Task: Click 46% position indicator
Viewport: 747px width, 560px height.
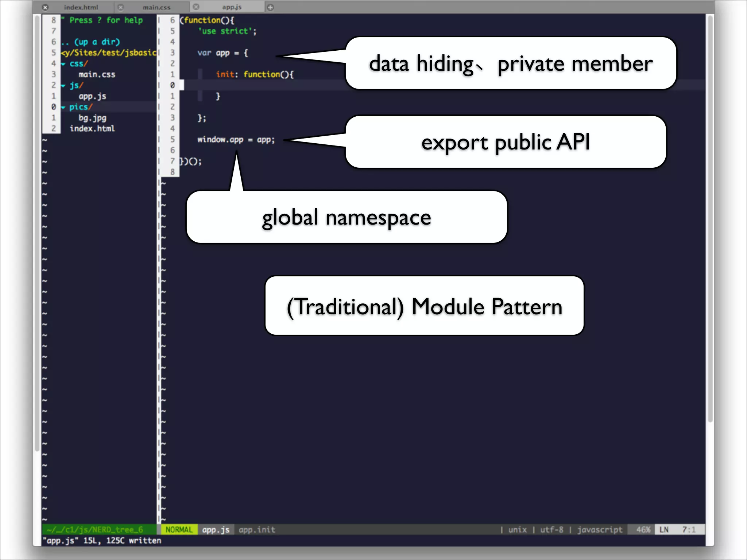Action: [643, 530]
